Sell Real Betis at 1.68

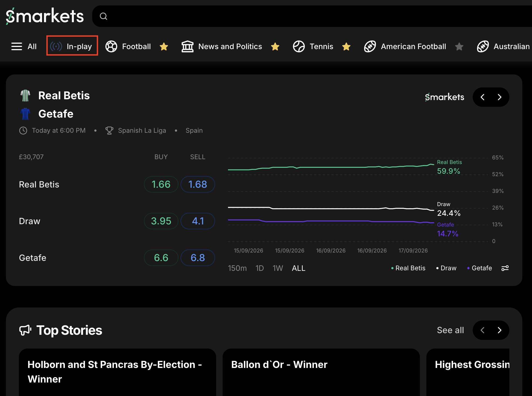point(198,185)
